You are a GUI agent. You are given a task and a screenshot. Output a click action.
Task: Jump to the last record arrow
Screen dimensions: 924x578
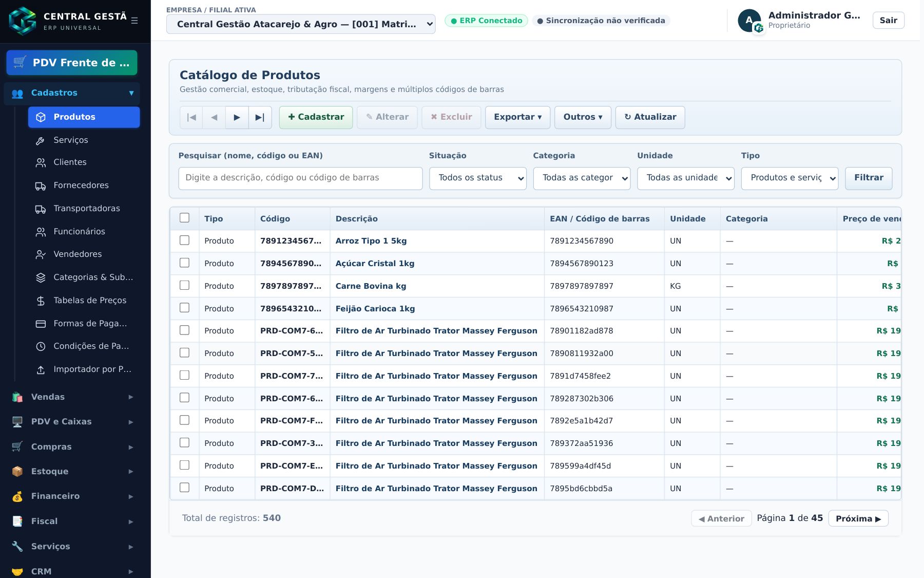[x=260, y=117]
